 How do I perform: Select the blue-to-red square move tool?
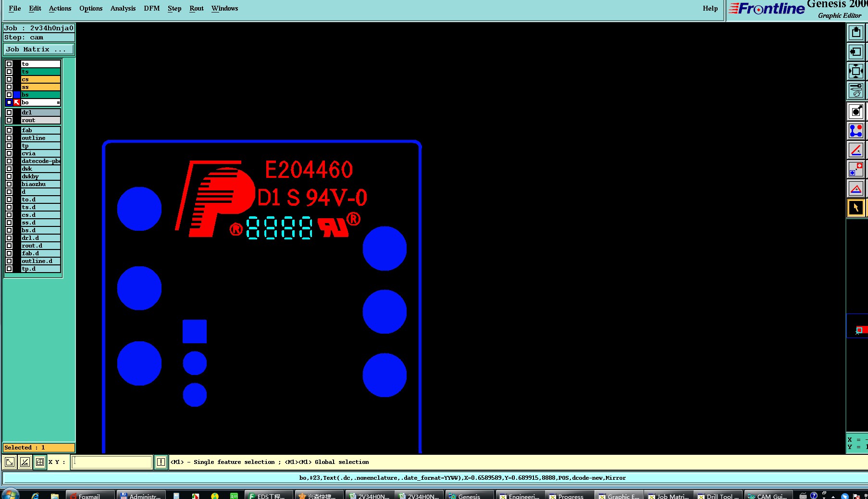point(856,169)
